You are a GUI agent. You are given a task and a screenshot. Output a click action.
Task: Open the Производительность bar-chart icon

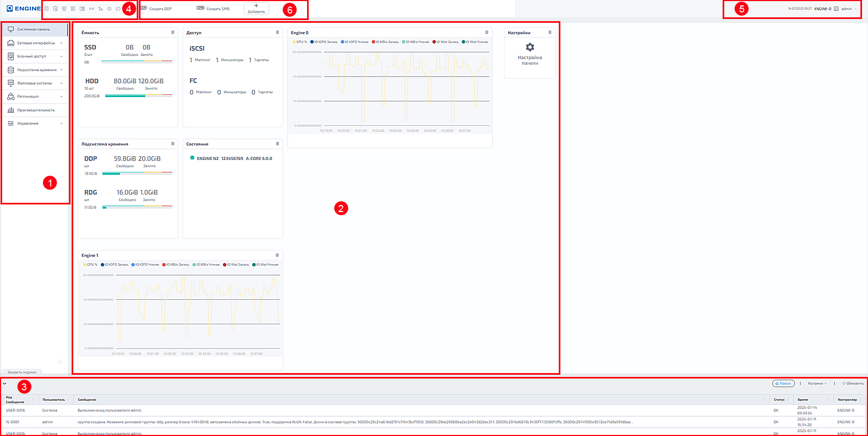(x=10, y=110)
